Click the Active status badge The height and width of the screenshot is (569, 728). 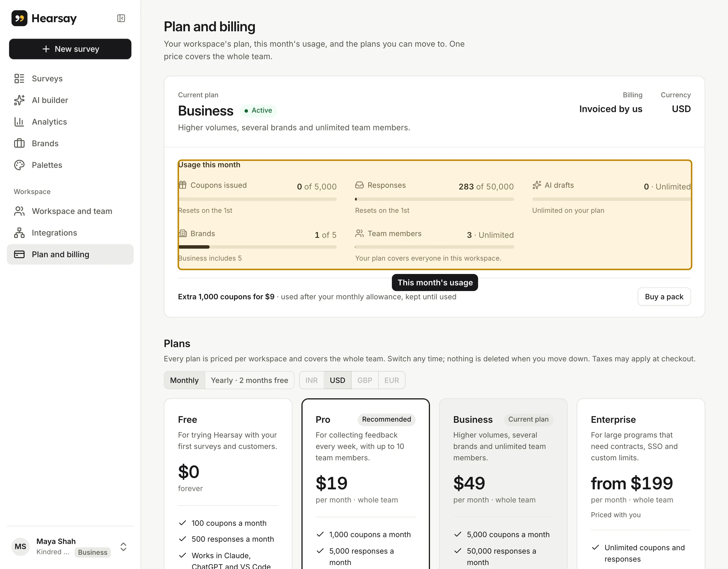tap(258, 110)
